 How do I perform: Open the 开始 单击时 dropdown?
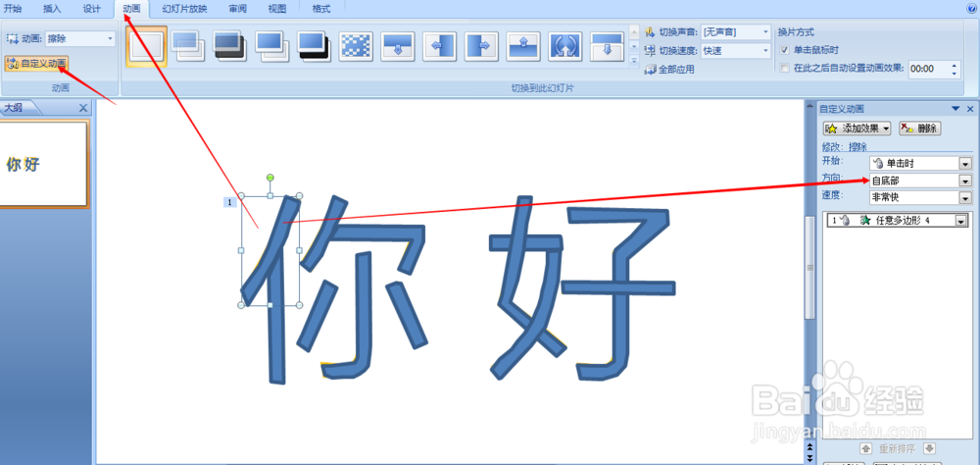coord(966,164)
